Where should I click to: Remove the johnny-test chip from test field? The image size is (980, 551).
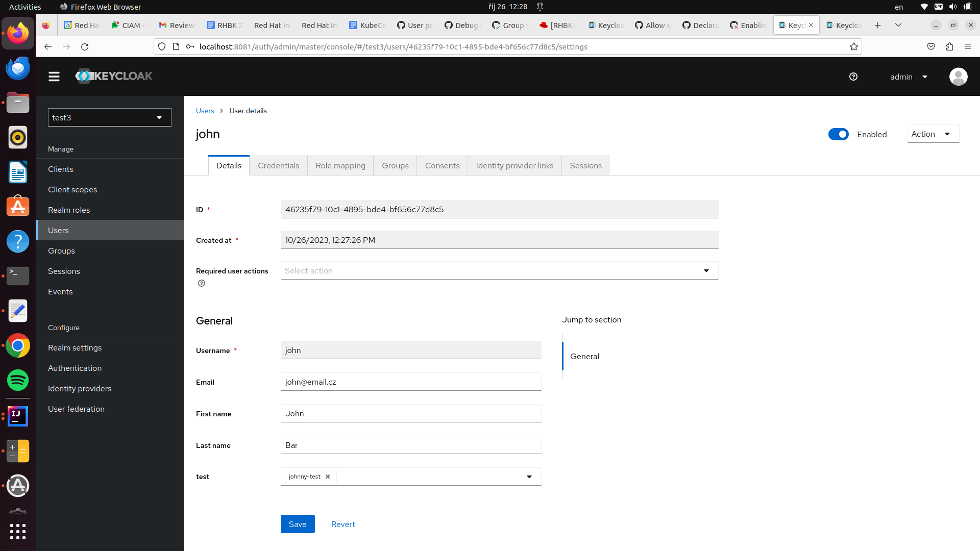pos(328,477)
